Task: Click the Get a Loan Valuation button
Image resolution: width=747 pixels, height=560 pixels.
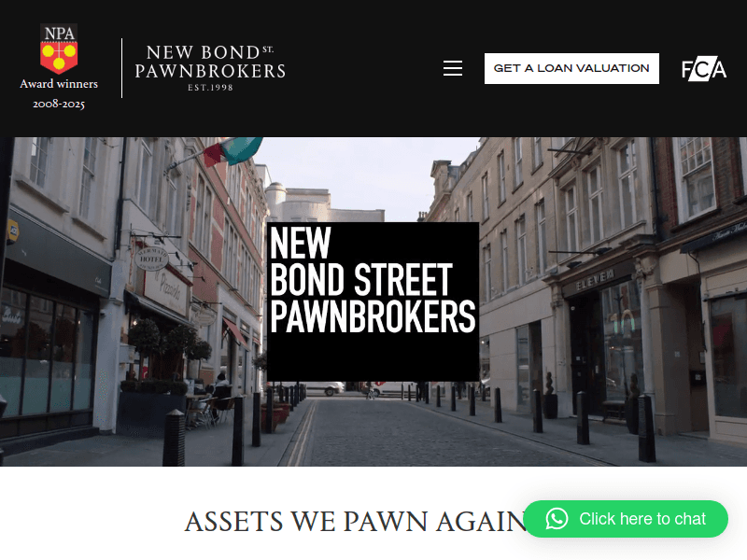Action: click(571, 68)
